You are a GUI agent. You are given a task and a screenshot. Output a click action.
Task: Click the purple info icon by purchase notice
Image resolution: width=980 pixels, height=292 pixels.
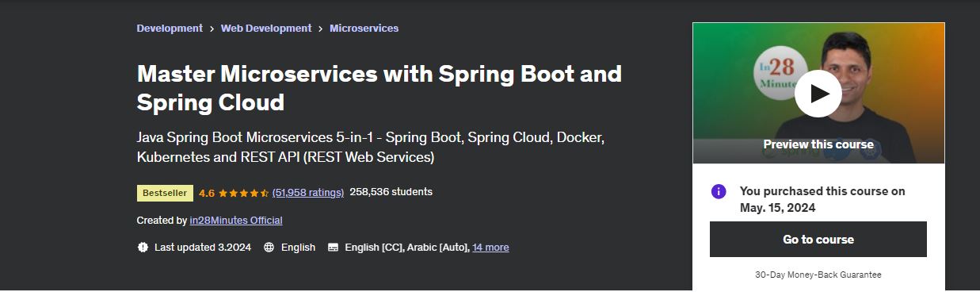pyautogui.click(x=719, y=191)
